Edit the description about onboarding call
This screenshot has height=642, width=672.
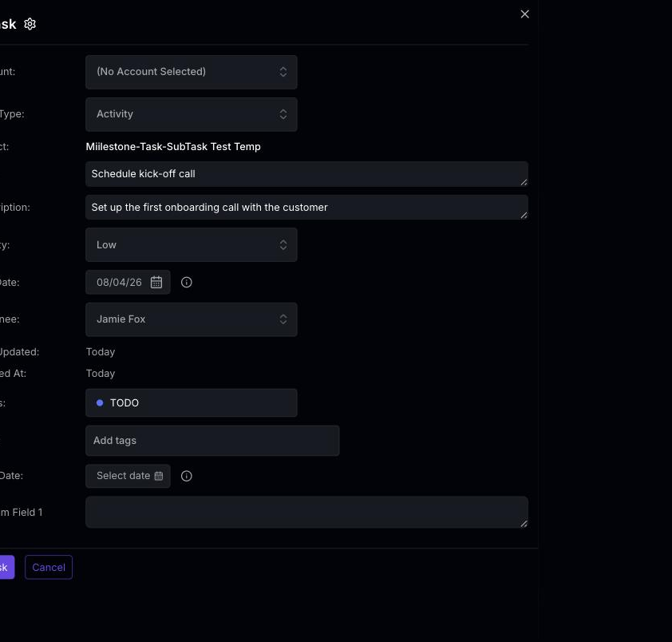(306, 207)
